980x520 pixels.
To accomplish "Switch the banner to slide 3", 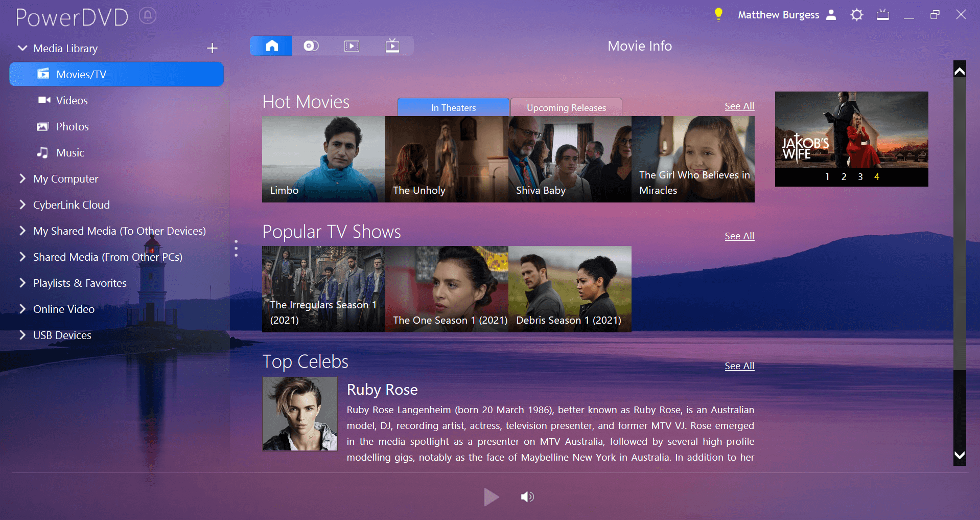I will click(x=860, y=176).
